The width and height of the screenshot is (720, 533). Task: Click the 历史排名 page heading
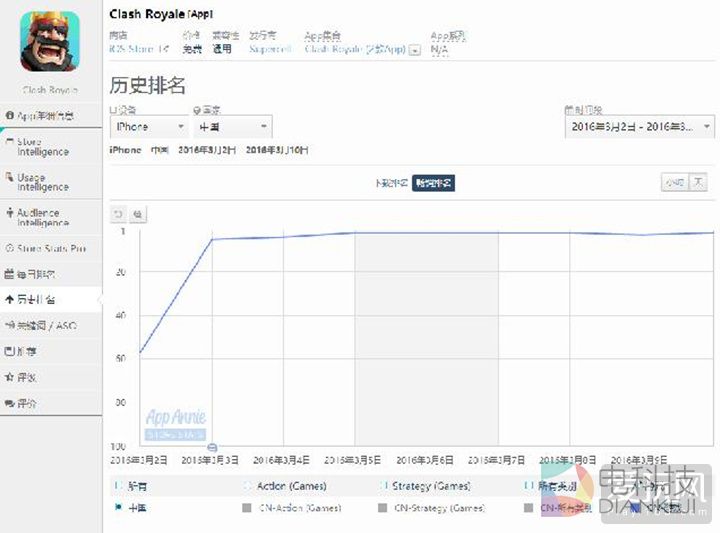(x=147, y=85)
